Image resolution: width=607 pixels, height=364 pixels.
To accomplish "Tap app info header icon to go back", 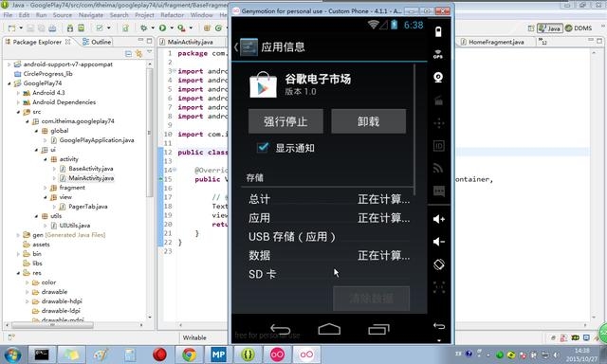I will 247,47.
